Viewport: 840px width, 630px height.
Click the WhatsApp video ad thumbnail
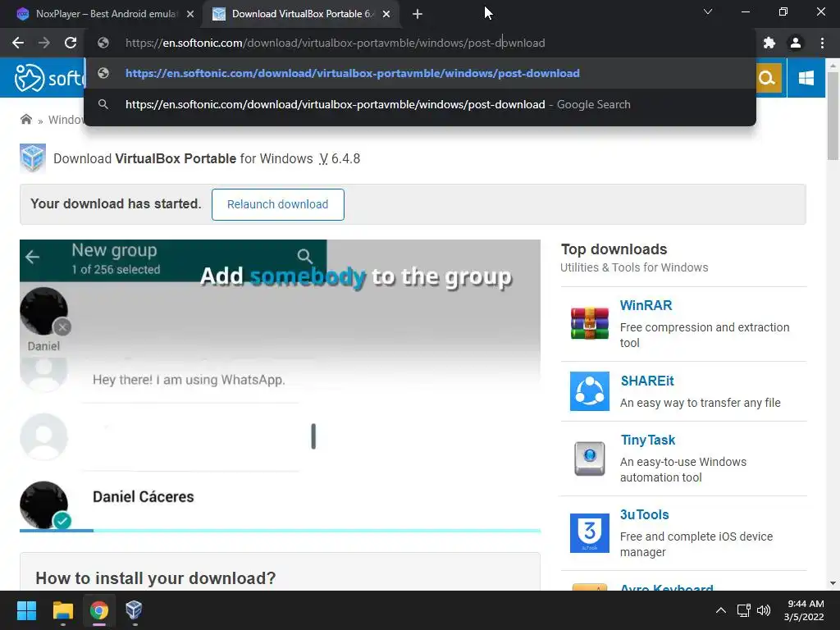point(280,384)
